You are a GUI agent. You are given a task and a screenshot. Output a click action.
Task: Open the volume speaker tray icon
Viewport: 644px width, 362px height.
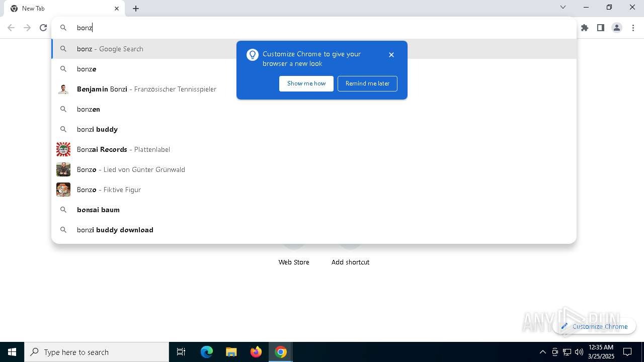tap(579, 352)
